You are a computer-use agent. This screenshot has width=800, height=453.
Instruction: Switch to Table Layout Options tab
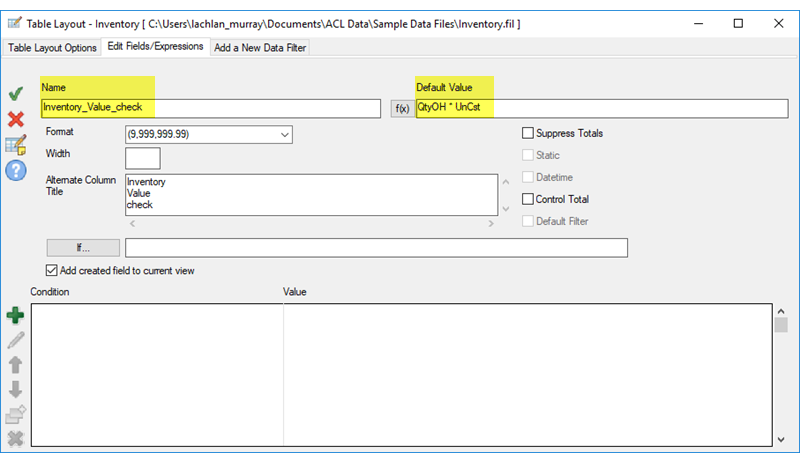53,48
